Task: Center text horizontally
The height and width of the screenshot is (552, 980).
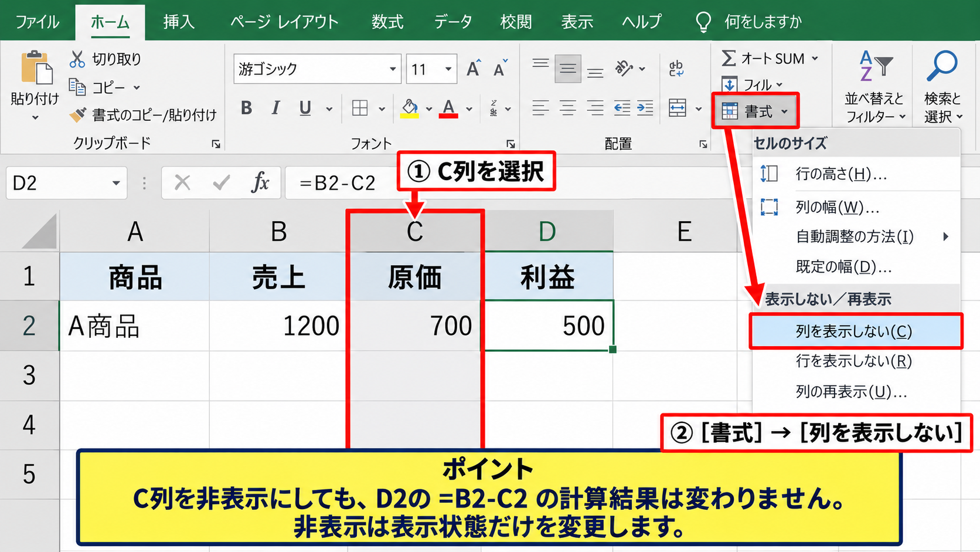Action: 567,108
